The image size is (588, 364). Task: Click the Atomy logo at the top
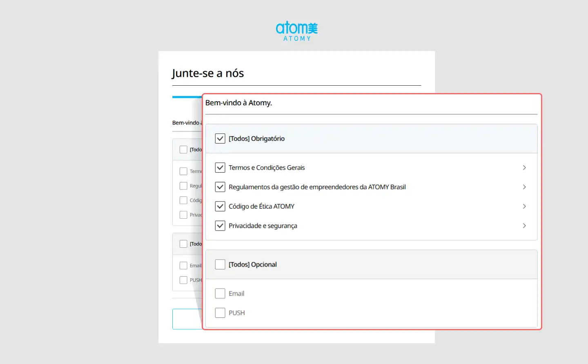[x=297, y=31]
